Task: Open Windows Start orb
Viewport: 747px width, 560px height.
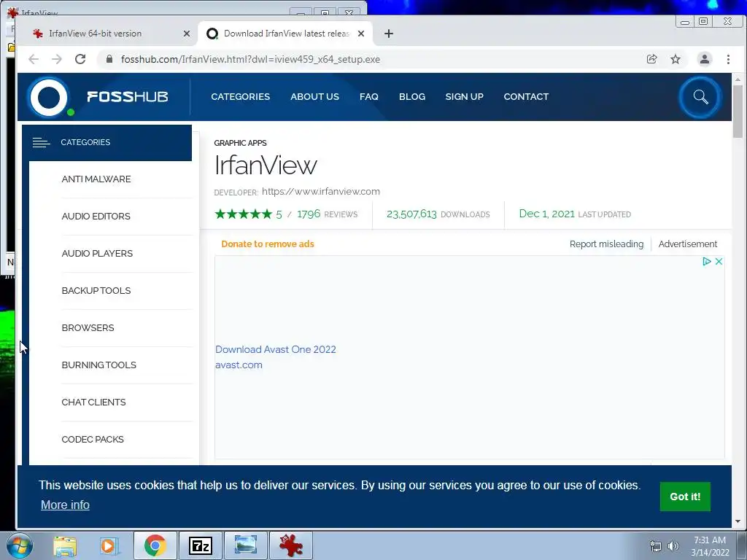Action: pyautogui.click(x=19, y=545)
